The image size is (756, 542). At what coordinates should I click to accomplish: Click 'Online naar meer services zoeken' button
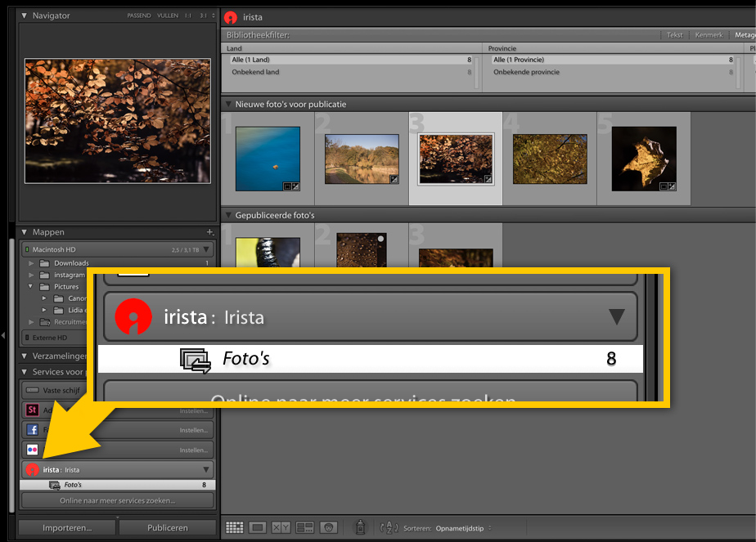click(117, 500)
